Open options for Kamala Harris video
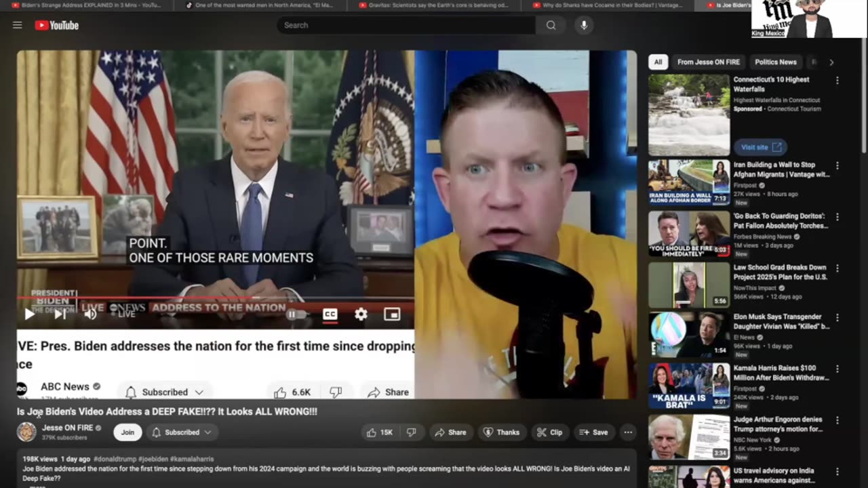The image size is (868, 488). pos(837,369)
